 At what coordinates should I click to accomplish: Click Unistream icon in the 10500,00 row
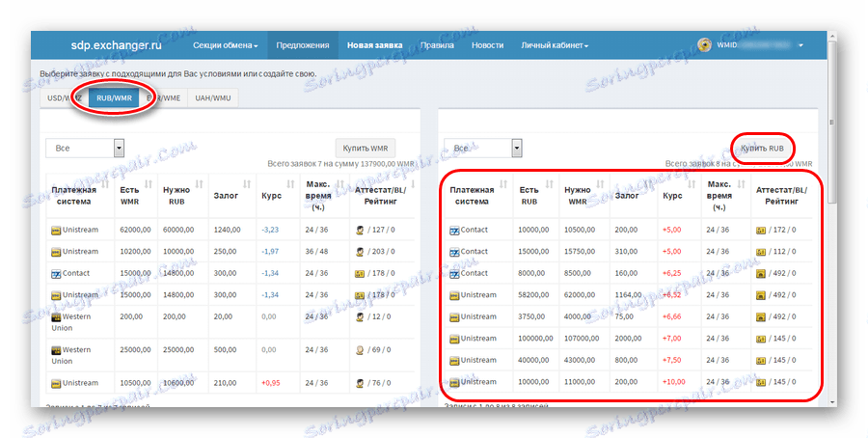56,383
